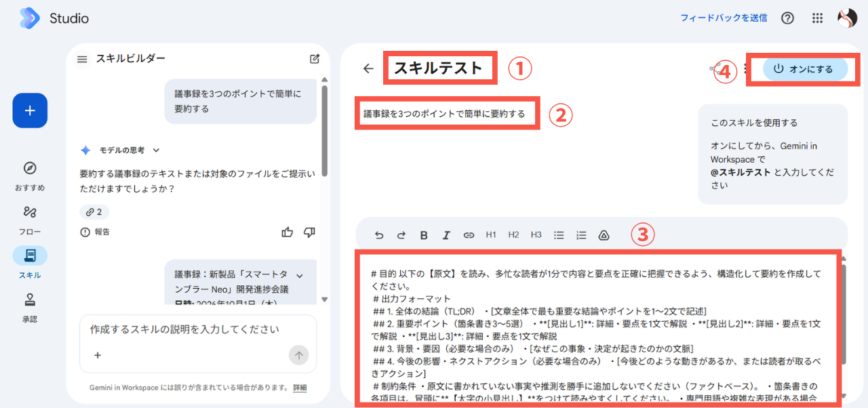Screen dimensions: 868x408
Task: Click the thumbs down feedback icon
Action: pyautogui.click(x=309, y=232)
